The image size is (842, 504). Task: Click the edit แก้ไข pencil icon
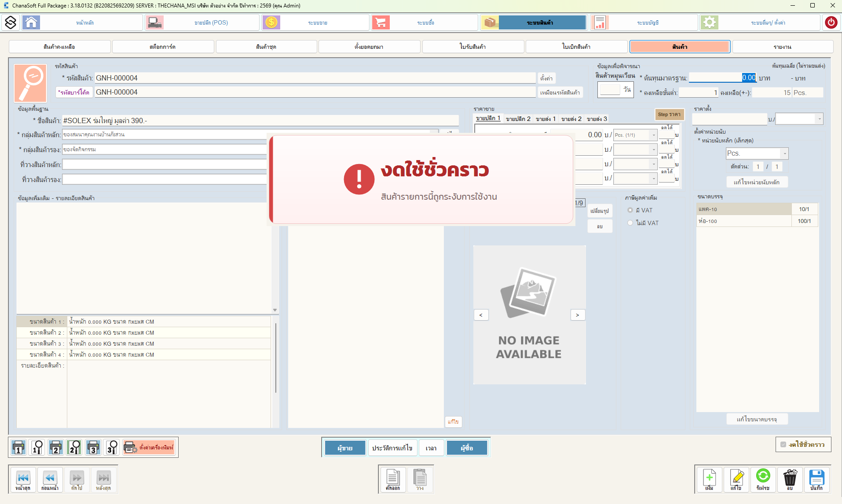pos(736,480)
